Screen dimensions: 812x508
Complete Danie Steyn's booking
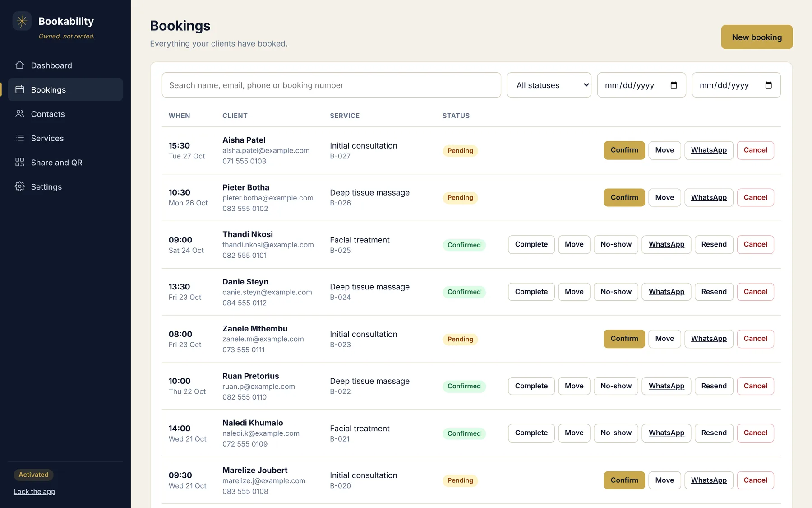tap(531, 292)
